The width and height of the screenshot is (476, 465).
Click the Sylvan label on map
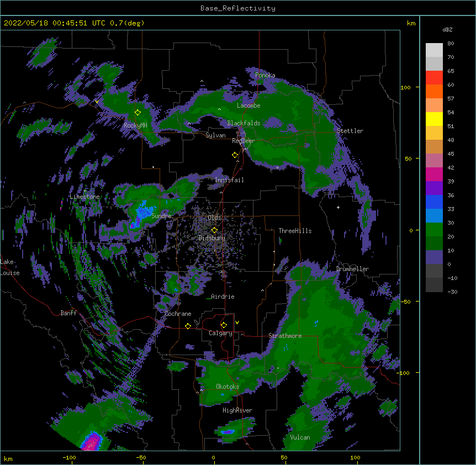click(215, 135)
